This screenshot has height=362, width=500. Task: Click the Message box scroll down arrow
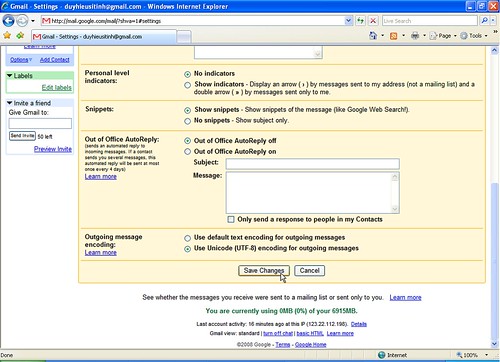point(395,209)
